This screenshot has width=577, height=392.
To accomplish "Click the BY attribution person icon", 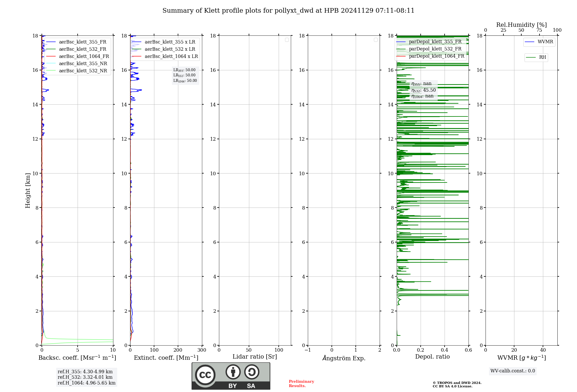I will point(233,372).
